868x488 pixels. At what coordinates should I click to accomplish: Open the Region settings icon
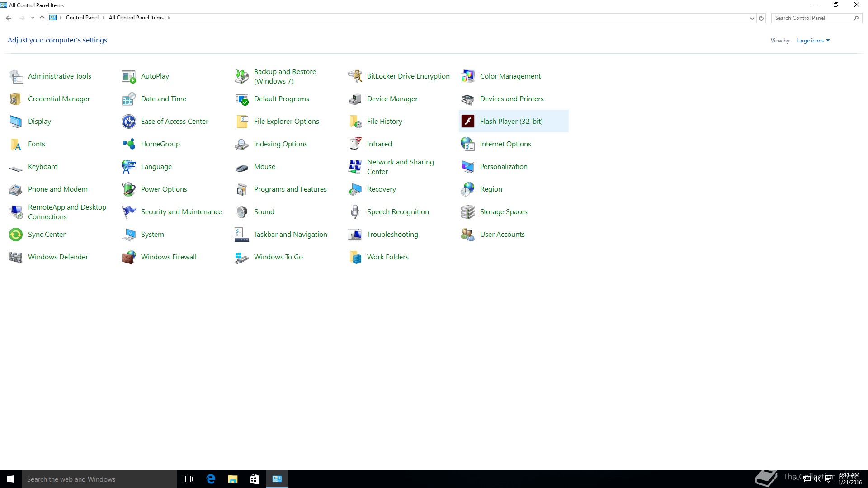tap(468, 189)
